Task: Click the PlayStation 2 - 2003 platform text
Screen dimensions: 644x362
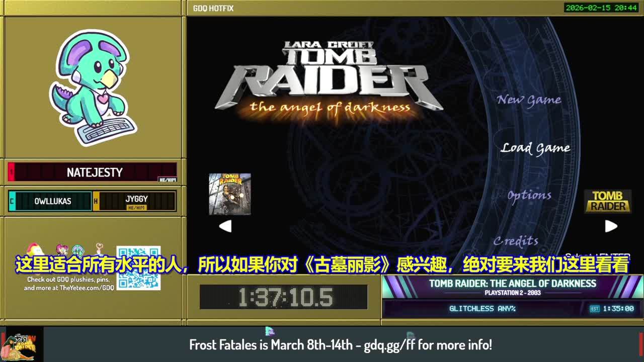Action: tap(513, 293)
